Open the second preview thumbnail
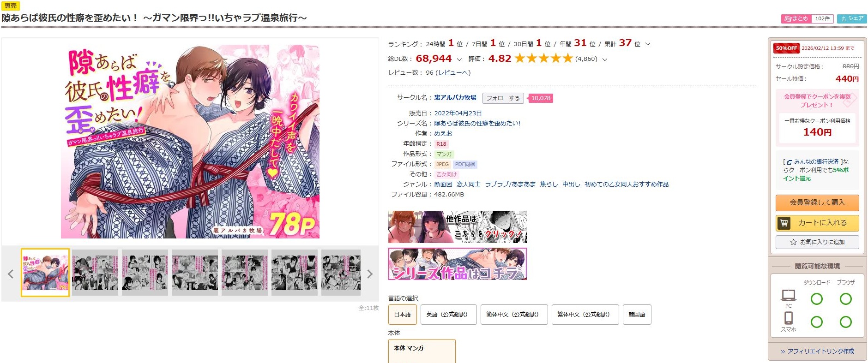The image size is (868, 363). point(95,273)
